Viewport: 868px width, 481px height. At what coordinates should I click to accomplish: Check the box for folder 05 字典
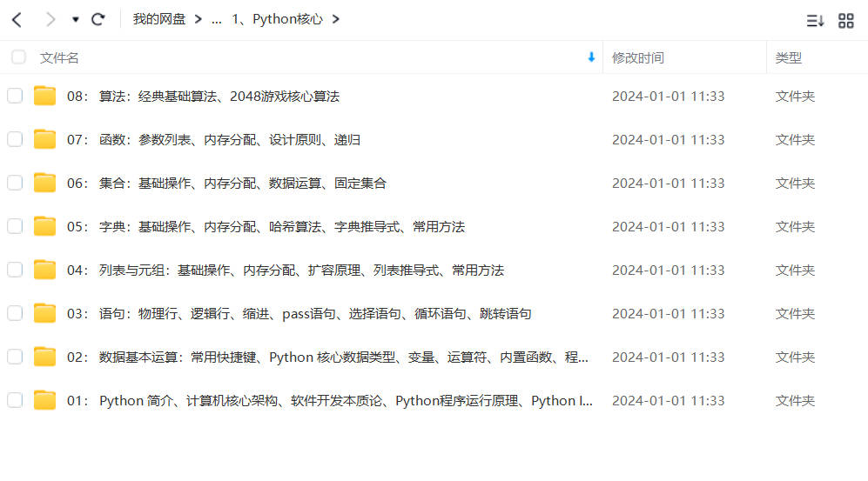coord(15,226)
